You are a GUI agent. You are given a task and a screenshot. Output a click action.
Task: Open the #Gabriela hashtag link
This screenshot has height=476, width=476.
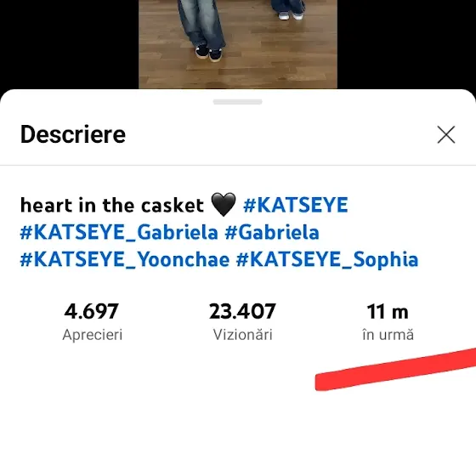272,233
